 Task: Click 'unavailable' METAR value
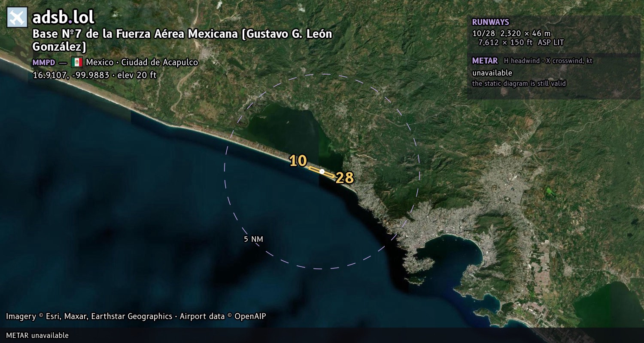492,73
